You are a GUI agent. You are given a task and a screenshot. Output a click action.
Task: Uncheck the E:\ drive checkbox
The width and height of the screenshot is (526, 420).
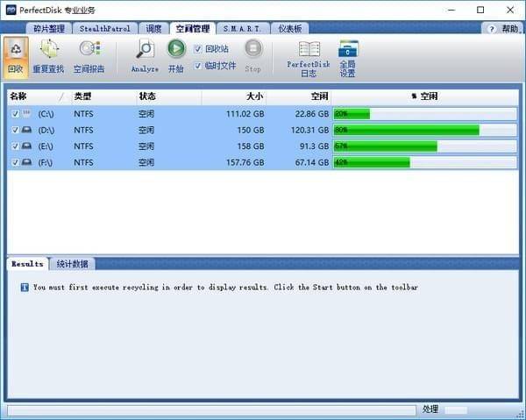pos(15,146)
